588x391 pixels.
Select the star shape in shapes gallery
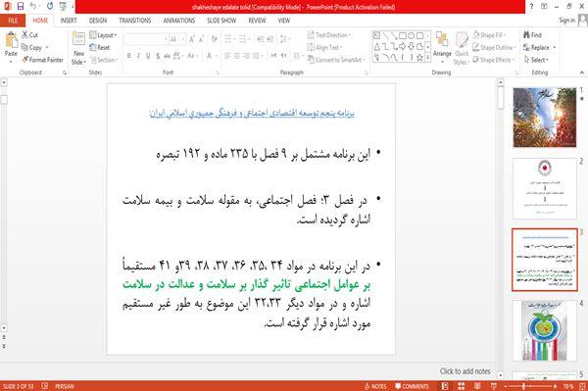(419, 58)
